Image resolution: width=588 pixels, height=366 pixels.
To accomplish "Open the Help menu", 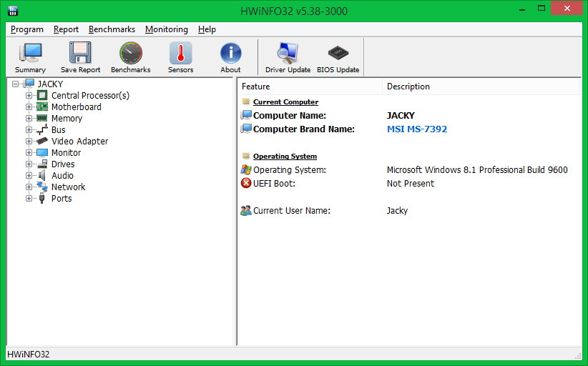I will pos(207,29).
